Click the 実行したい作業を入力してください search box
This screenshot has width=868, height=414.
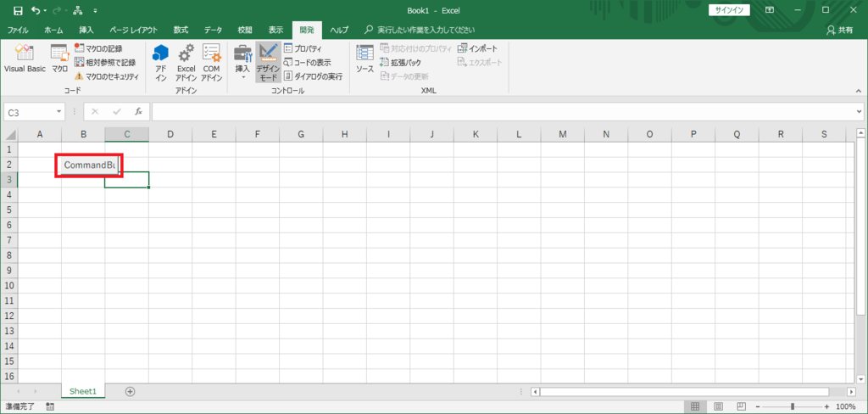[420, 30]
